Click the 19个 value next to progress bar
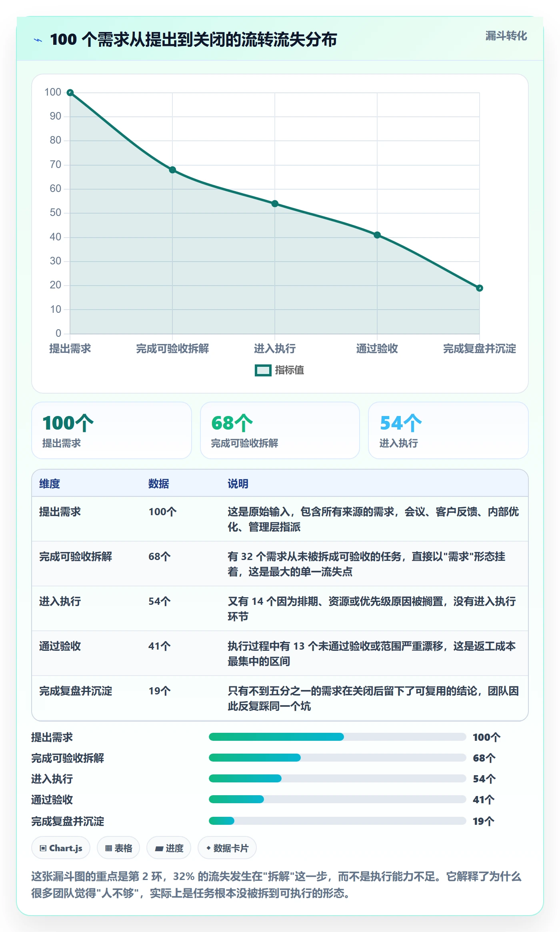Screen dimensions: 560x932 coord(484,821)
